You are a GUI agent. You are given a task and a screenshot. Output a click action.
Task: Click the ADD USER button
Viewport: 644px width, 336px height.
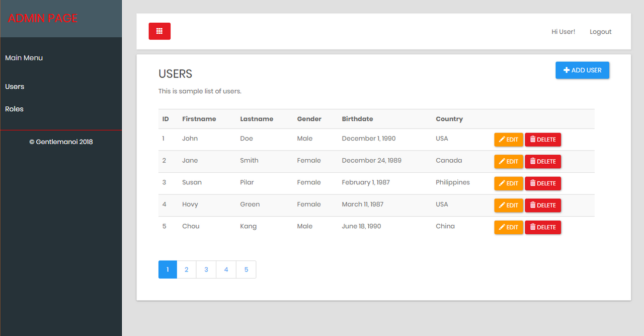582,70
